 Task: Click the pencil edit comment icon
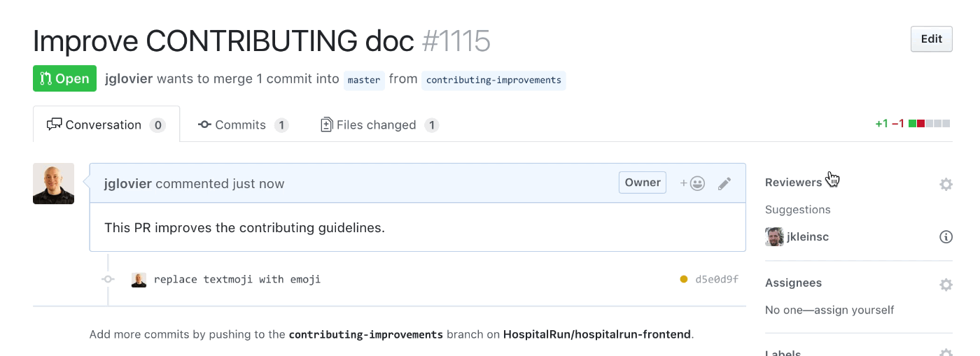pyautogui.click(x=724, y=183)
